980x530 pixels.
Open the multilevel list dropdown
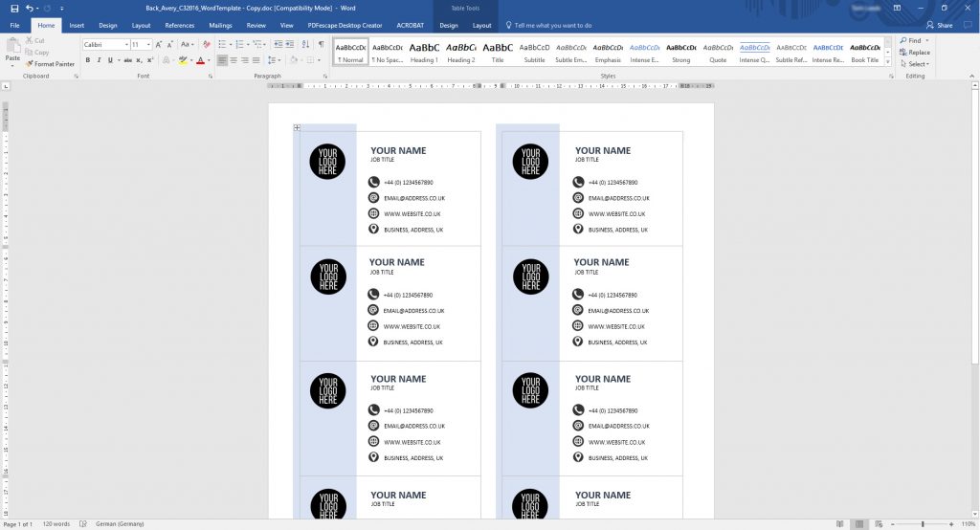click(x=266, y=44)
